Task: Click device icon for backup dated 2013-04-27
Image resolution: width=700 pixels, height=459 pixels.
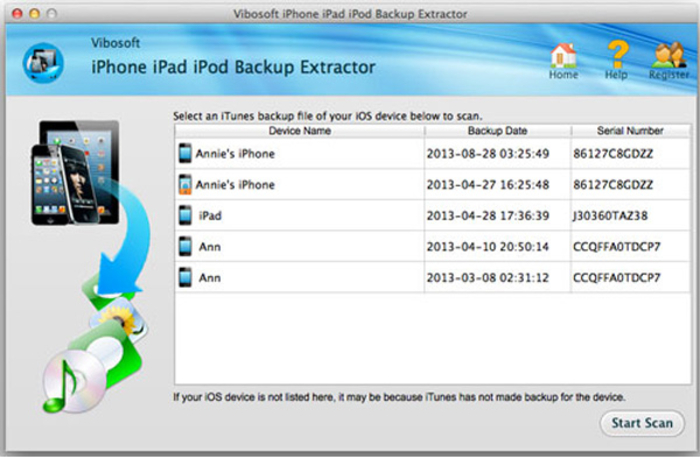Action: (185, 184)
